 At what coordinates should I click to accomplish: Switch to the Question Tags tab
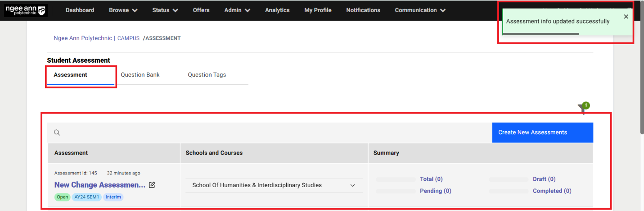click(x=207, y=75)
